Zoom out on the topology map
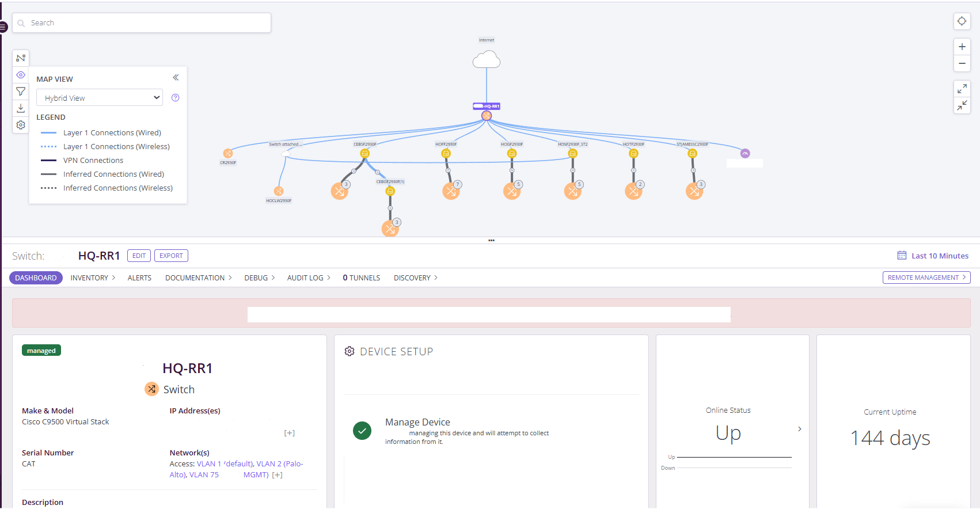 coord(962,63)
